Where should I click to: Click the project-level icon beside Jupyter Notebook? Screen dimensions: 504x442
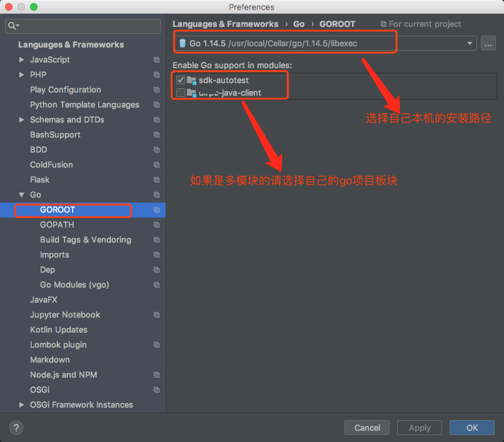point(156,314)
